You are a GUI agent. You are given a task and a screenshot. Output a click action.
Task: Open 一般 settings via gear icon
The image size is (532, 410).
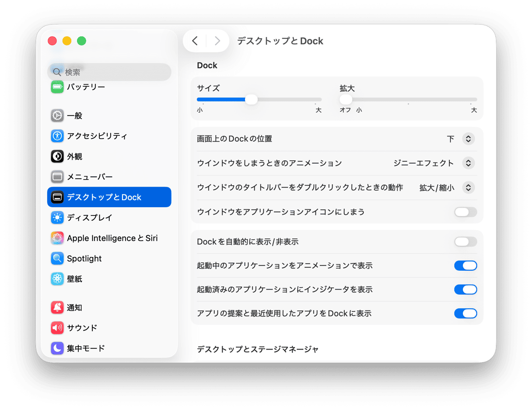(x=57, y=116)
